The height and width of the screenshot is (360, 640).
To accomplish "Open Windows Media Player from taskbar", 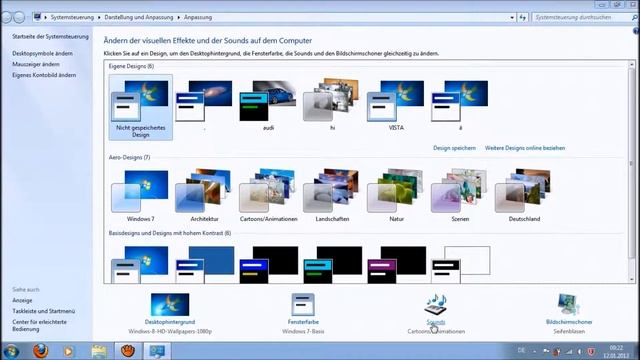I will (x=69, y=351).
